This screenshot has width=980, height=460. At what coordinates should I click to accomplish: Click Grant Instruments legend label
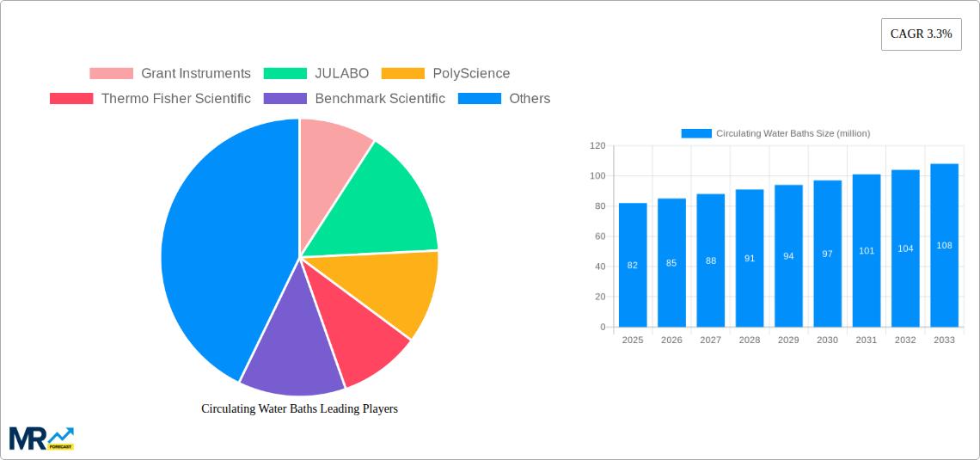[x=196, y=74]
